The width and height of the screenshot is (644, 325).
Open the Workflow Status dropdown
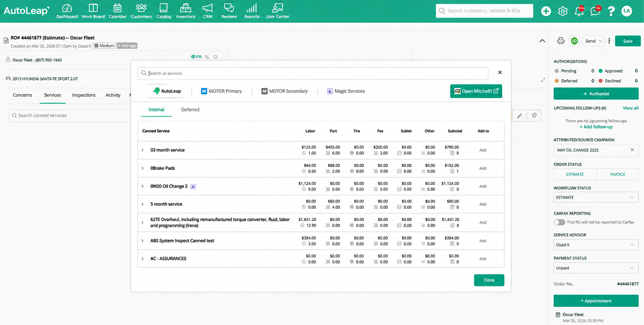596,198
